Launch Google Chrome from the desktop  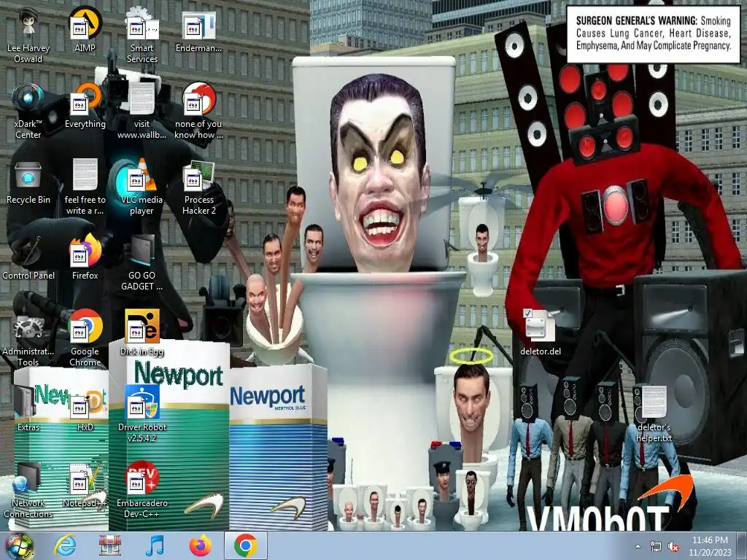point(85,338)
